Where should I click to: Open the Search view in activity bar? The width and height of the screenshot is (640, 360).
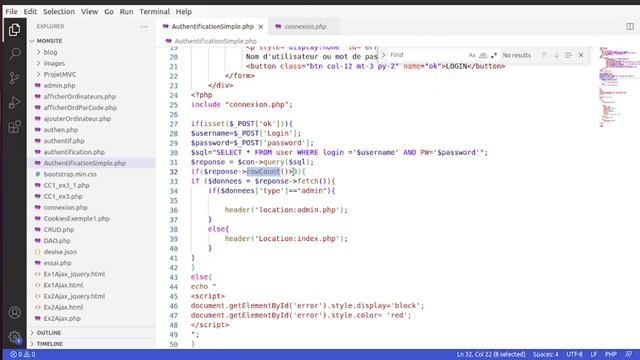(x=14, y=53)
